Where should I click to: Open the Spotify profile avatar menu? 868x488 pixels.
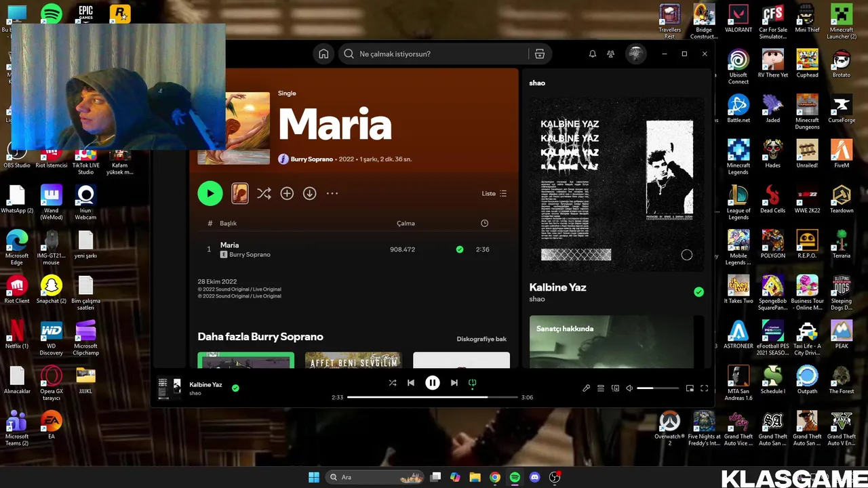pos(635,54)
